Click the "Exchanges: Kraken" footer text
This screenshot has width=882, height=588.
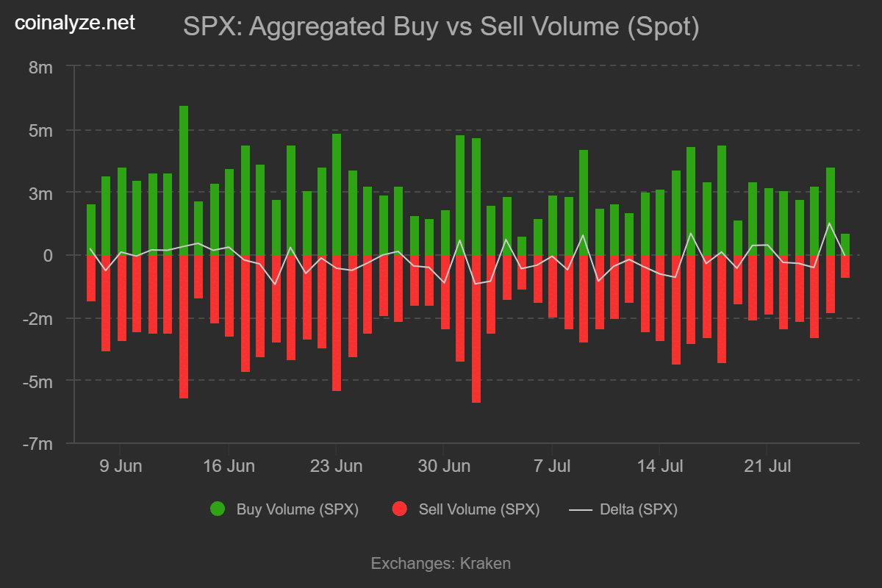pyautogui.click(x=441, y=564)
